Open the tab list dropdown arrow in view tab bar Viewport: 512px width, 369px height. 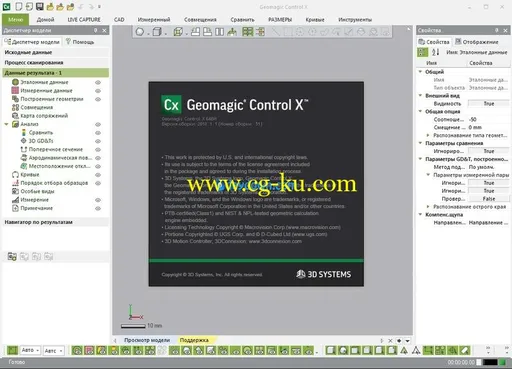[407, 341]
